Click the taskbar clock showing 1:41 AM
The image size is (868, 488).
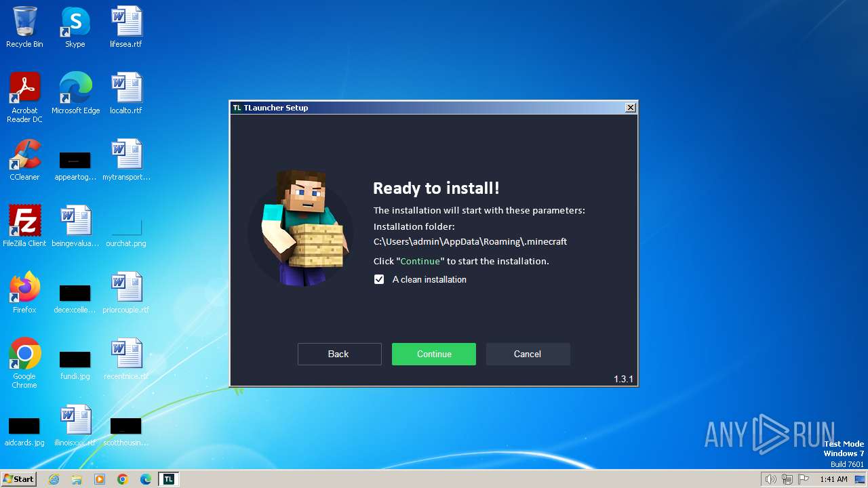click(833, 479)
